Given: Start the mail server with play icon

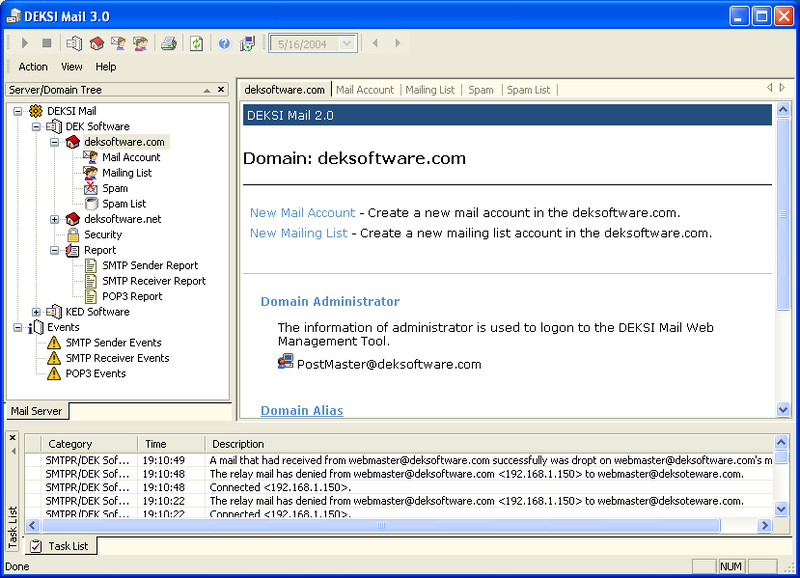Looking at the screenshot, I should pos(24,43).
